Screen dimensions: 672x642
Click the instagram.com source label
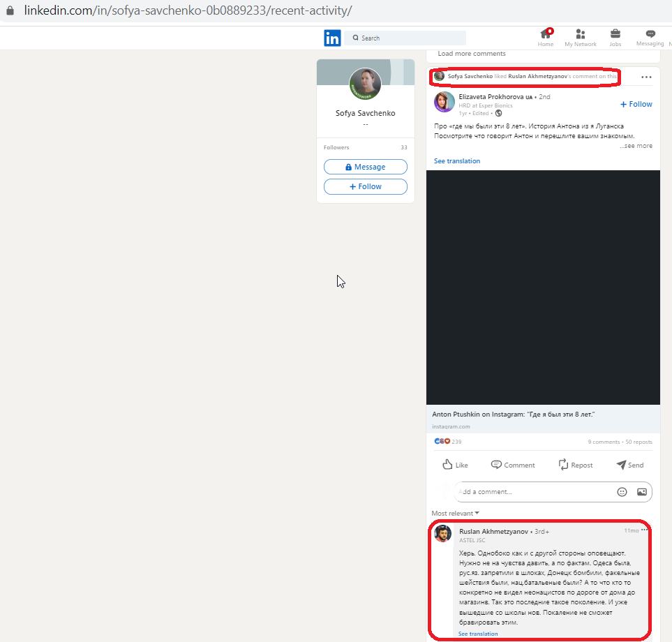point(451,426)
